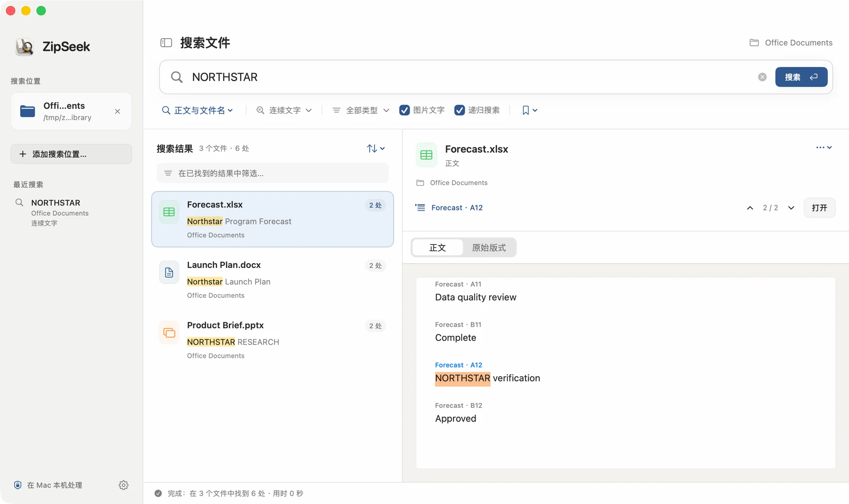Click the Office Documents folder label top right
The image size is (849, 504).
pyautogui.click(x=791, y=43)
